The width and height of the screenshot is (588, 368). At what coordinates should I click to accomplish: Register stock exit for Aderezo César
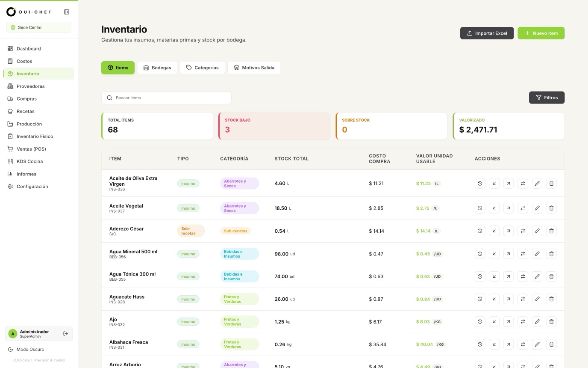click(509, 231)
